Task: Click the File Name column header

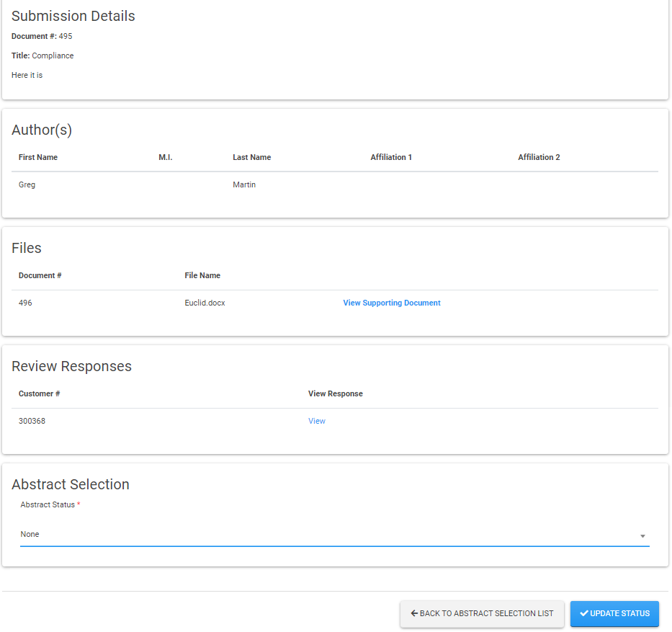Action: [x=202, y=275]
